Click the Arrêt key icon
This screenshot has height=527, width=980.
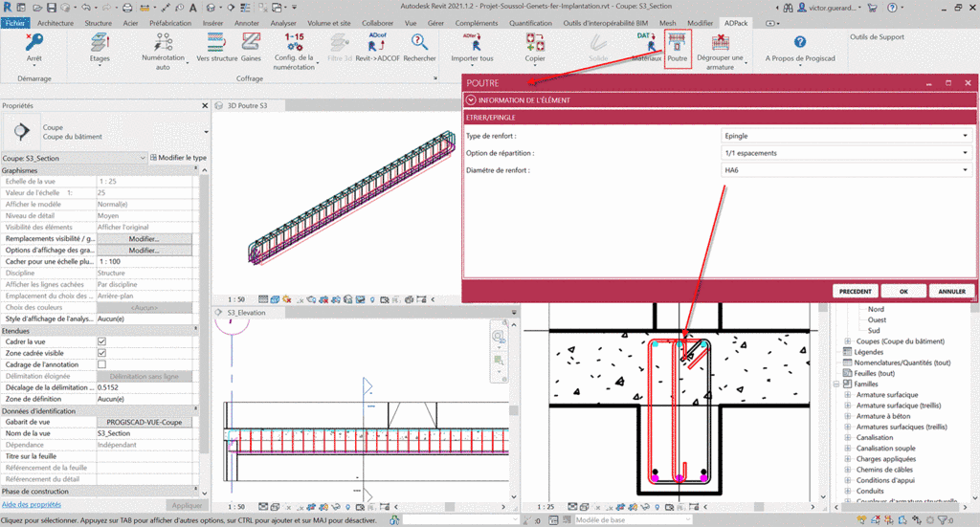33,42
